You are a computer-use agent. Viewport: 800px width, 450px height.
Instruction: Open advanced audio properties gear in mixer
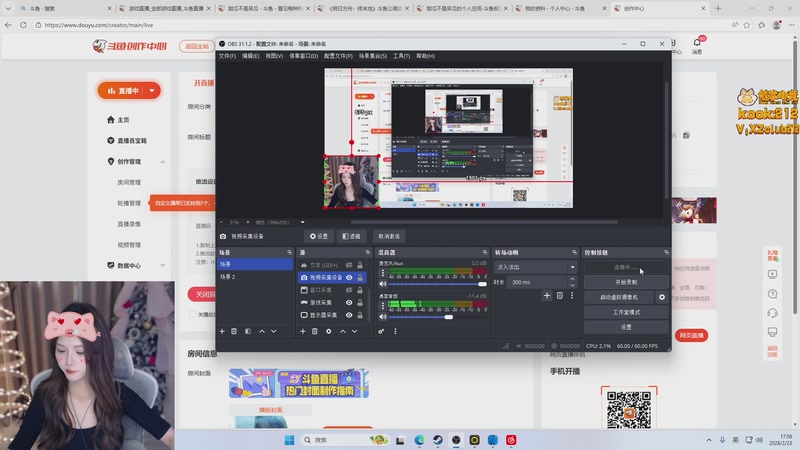381,331
